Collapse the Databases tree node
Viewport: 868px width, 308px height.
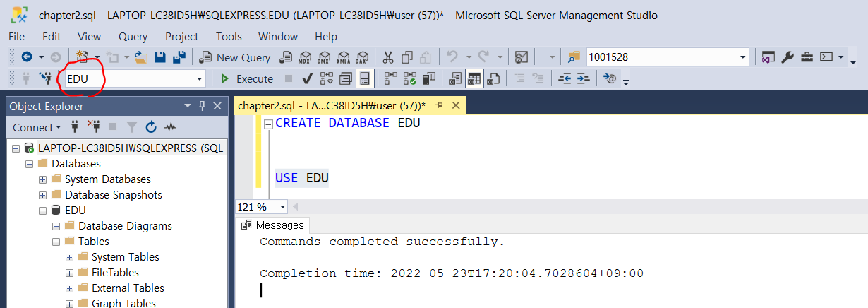[29, 164]
